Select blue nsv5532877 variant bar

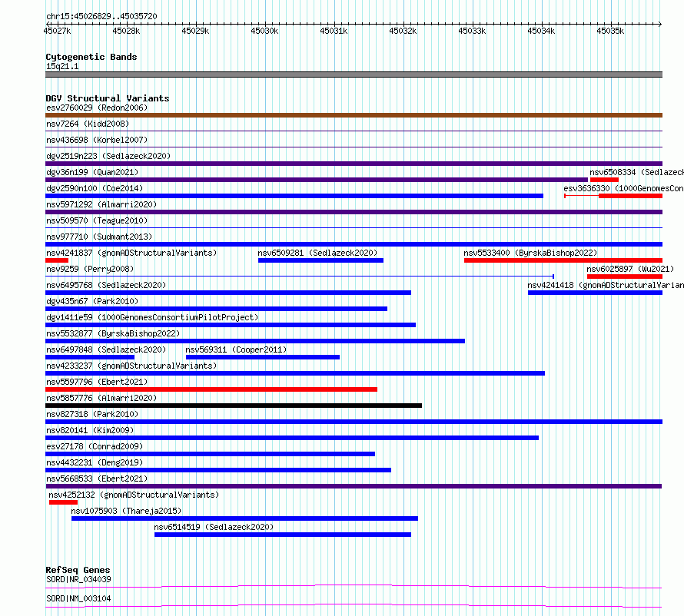tap(255, 341)
